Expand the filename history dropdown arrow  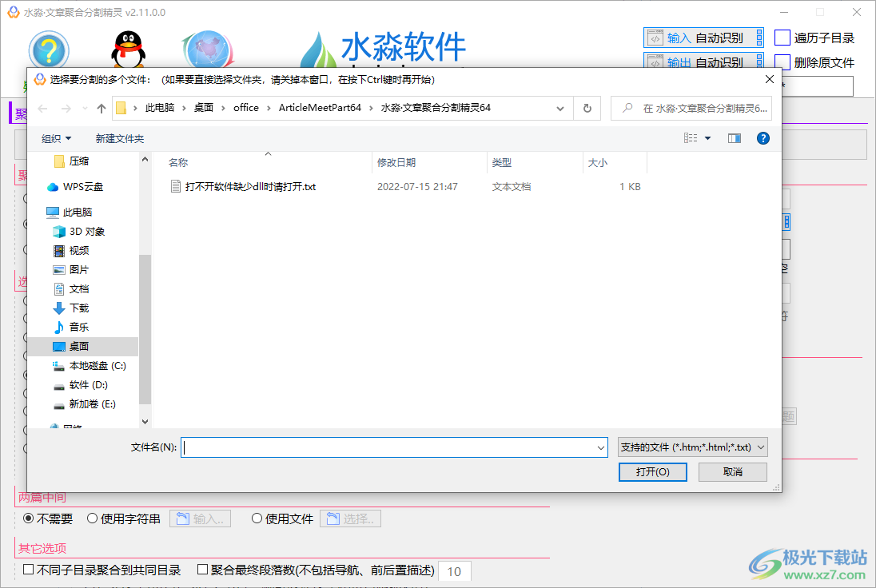tap(600, 447)
